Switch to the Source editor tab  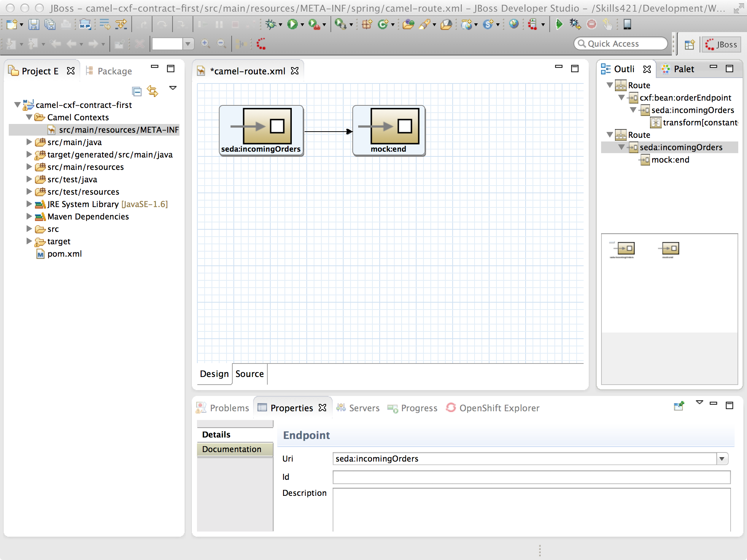pyautogui.click(x=249, y=374)
